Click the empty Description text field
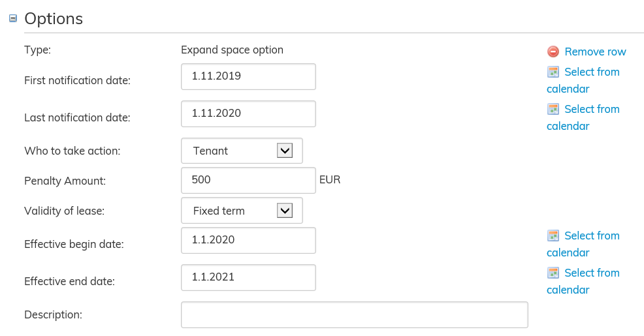644x336 pixels. (354, 314)
